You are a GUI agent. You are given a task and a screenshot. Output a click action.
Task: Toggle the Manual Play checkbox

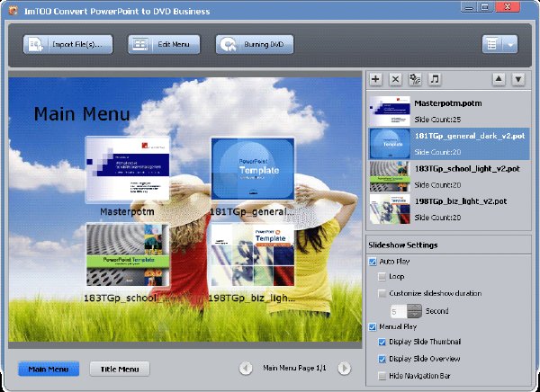[373, 326]
